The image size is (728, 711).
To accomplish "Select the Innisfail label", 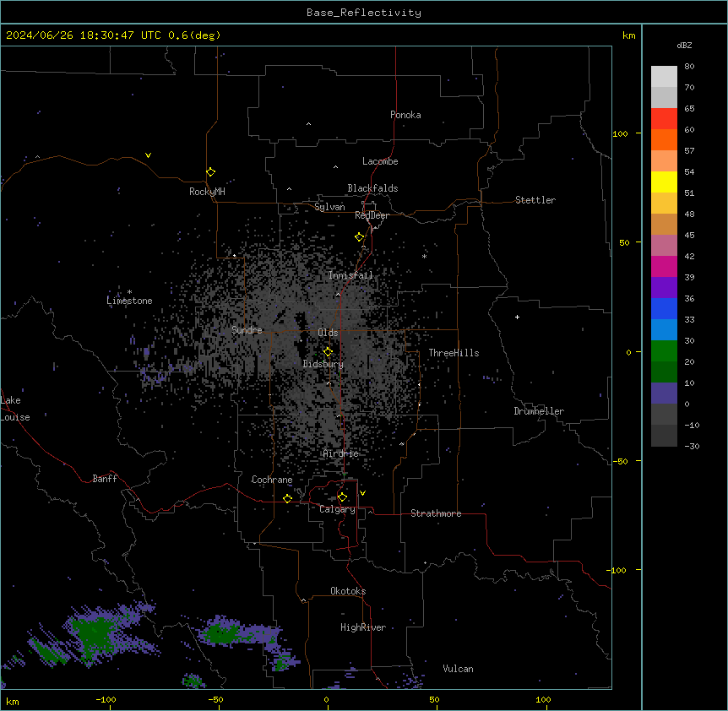I will [350, 275].
